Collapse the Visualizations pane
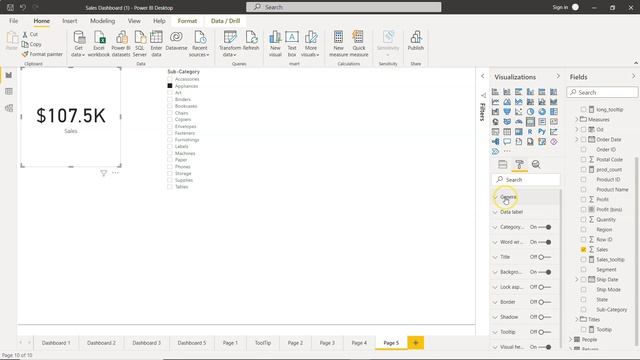 point(558,76)
